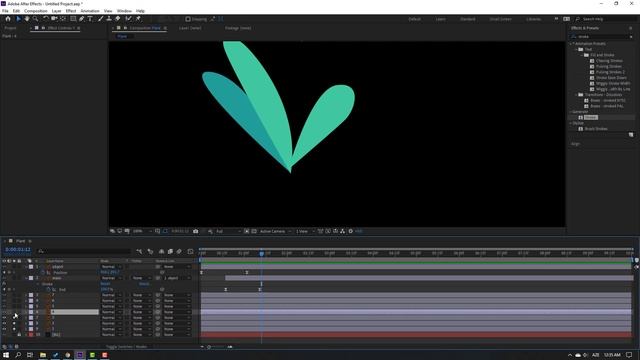The width and height of the screenshot is (640, 360).
Task: Click the shy layers icon in timeline
Action: pos(162,251)
